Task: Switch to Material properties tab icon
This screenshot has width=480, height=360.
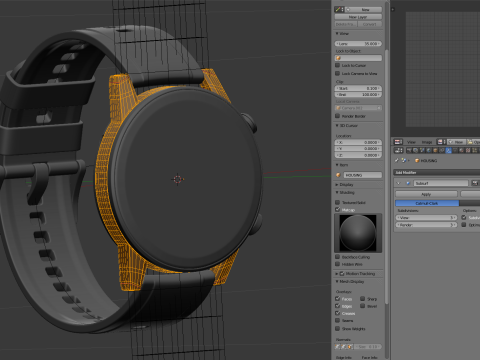Action: pyautogui.click(x=462, y=150)
